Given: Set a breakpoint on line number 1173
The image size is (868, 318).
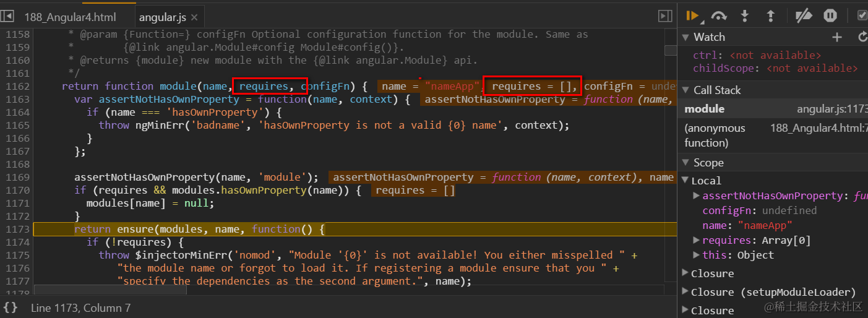Looking at the screenshot, I should 17,229.
